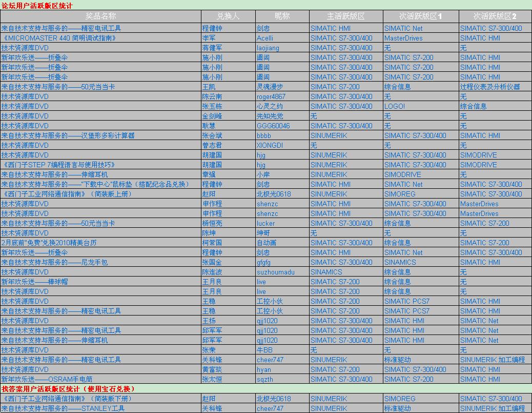The image size is (532, 413).
Task: Click the redeemer name 陈连波
Action: click(x=212, y=272)
